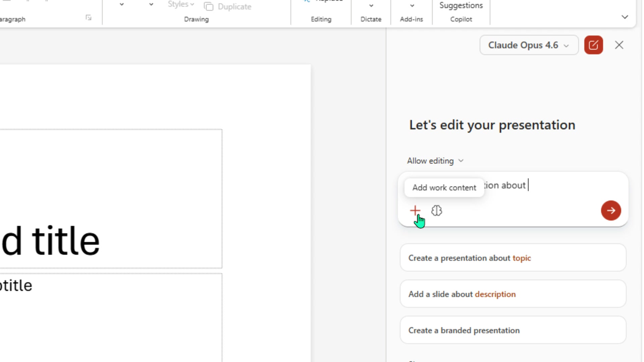Open the brain-shaped reasoning icon

point(436,210)
